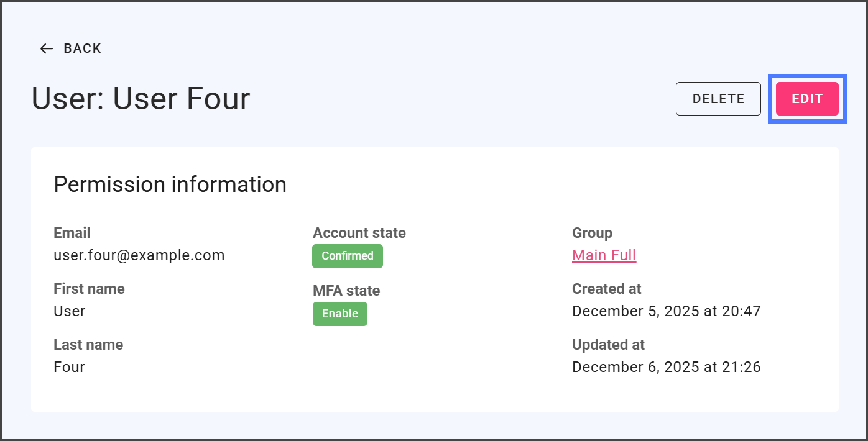
Task: Select the user.four@example.com email text
Action: pos(139,255)
